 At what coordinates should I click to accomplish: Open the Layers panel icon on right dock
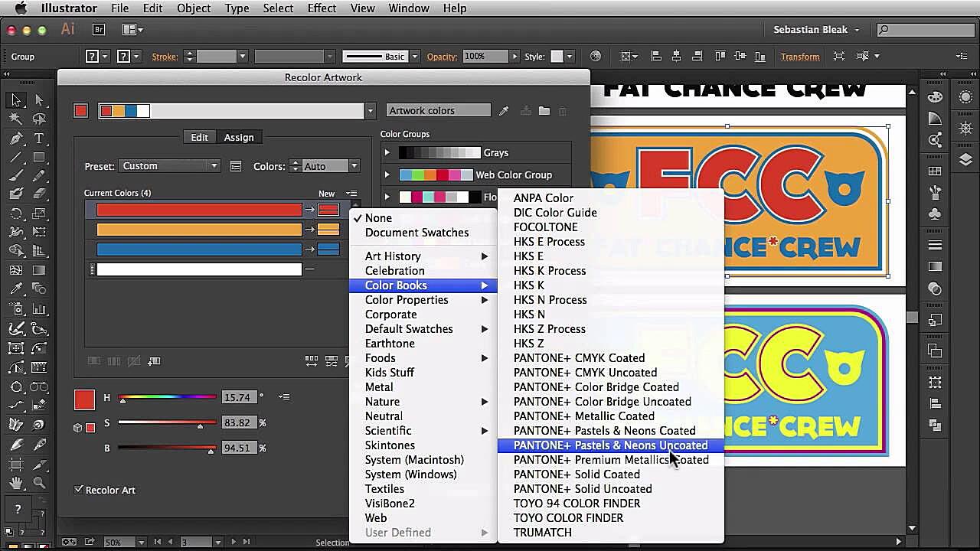click(x=965, y=160)
